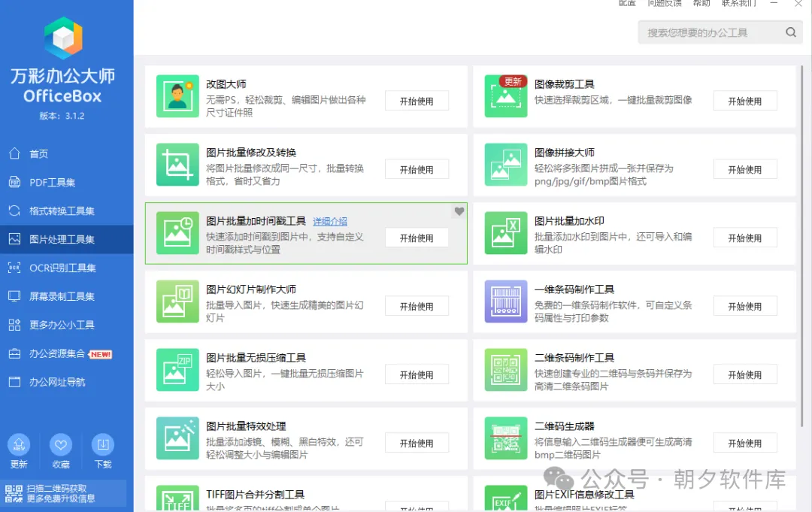Select the 图像拼接大师 stitching tool icon
This screenshot has height=512, width=812.
click(505, 165)
